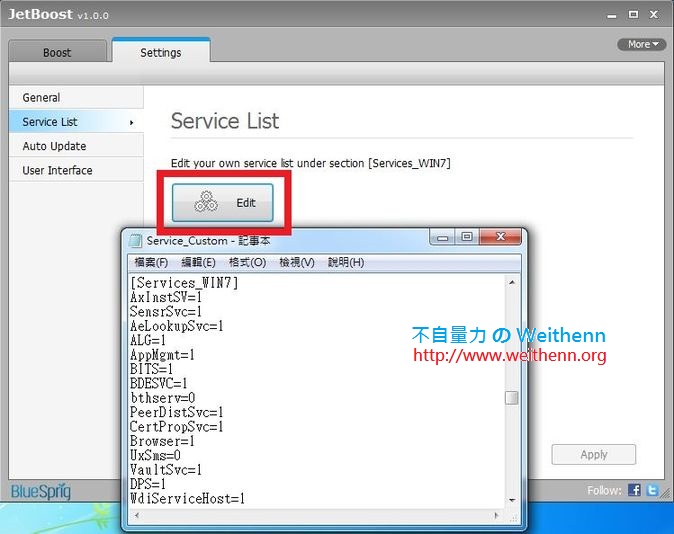
Task: Open Facebook follow icon
Action: (x=634, y=490)
